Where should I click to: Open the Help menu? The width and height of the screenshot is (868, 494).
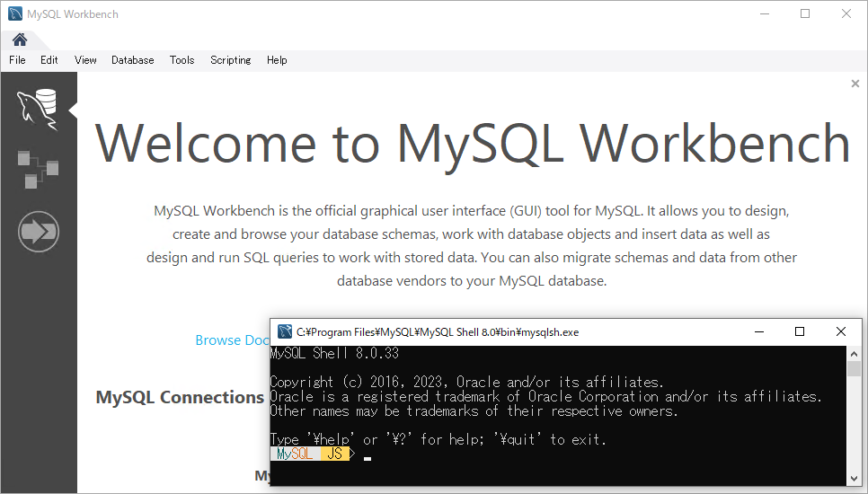[277, 60]
